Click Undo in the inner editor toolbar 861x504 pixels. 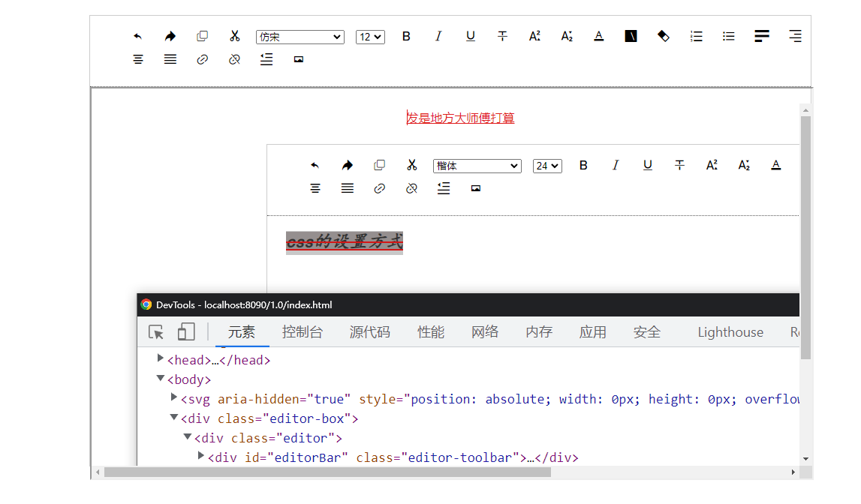point(315,165)
